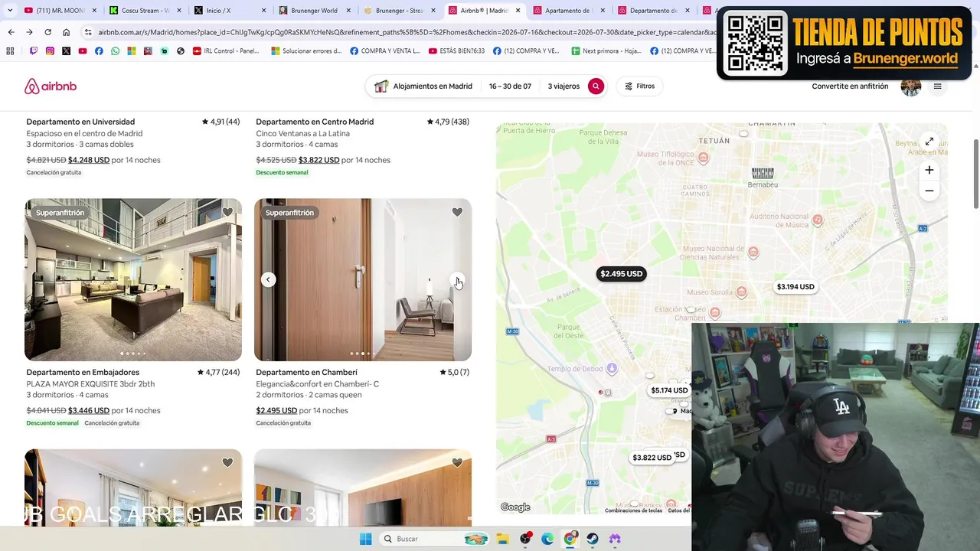Open ESTÁS BIEN?6:33 bookmark
Image resolution: width=980 pixels, height=551 pixels.
[457, 51]
